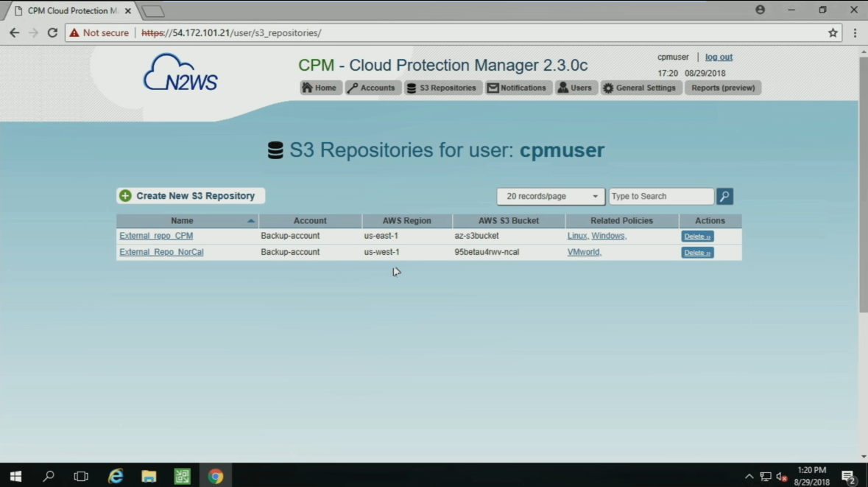Viewport: 868px width, 487px height.
Task: Open the Users menu item
Action: click(x=576, y=88)
